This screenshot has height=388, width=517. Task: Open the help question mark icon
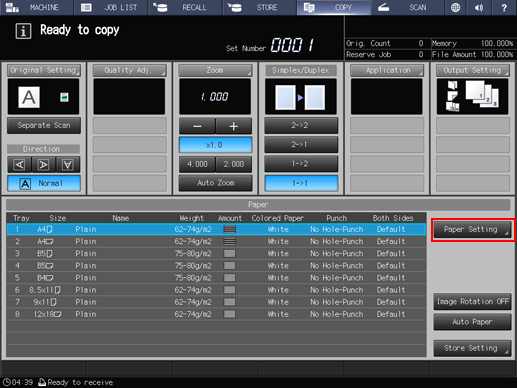click(x=504, y=7)
